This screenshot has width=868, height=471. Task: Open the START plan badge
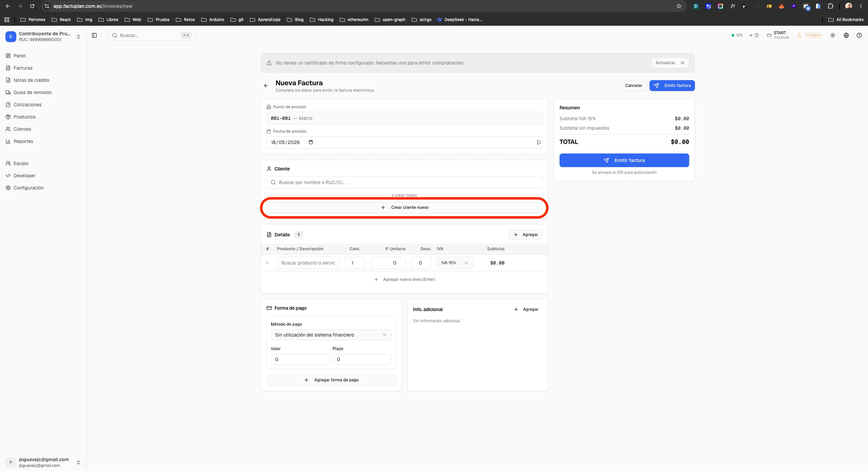pyautogui.click(x=778, y=35)
